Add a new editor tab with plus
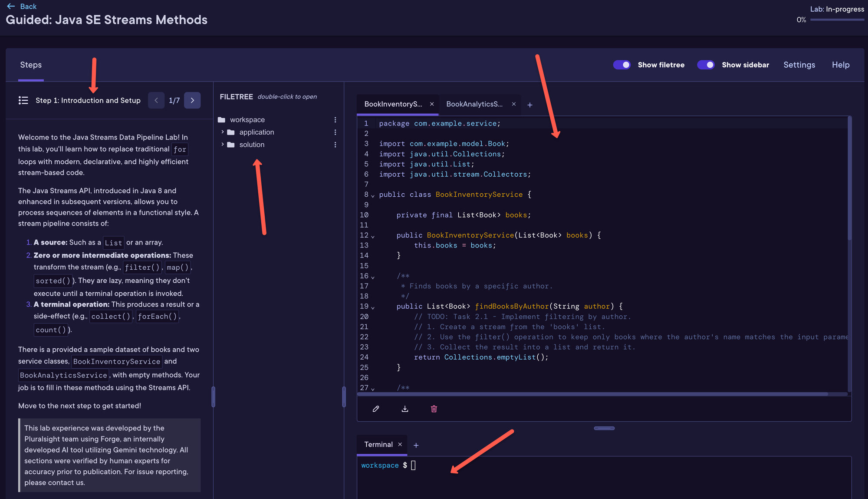The width and height of the screenshot is (868, 499). [529, 105]
